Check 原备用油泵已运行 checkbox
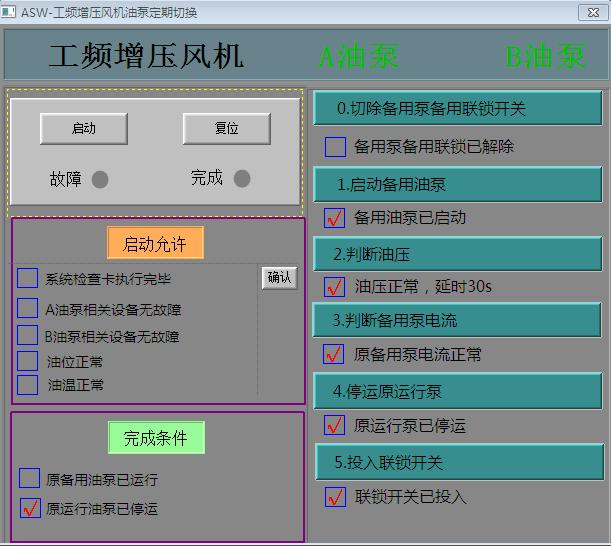 (30, 479)
